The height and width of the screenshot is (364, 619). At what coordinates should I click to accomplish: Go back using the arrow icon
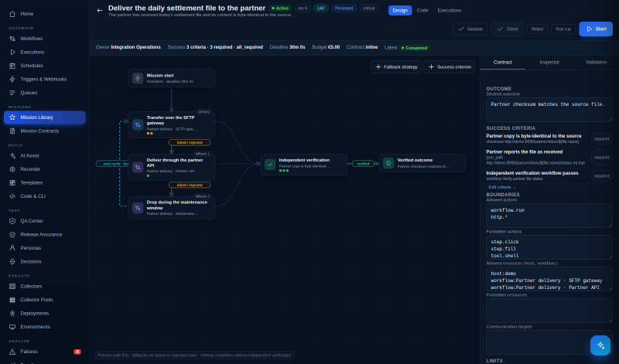tap(100, 11)
